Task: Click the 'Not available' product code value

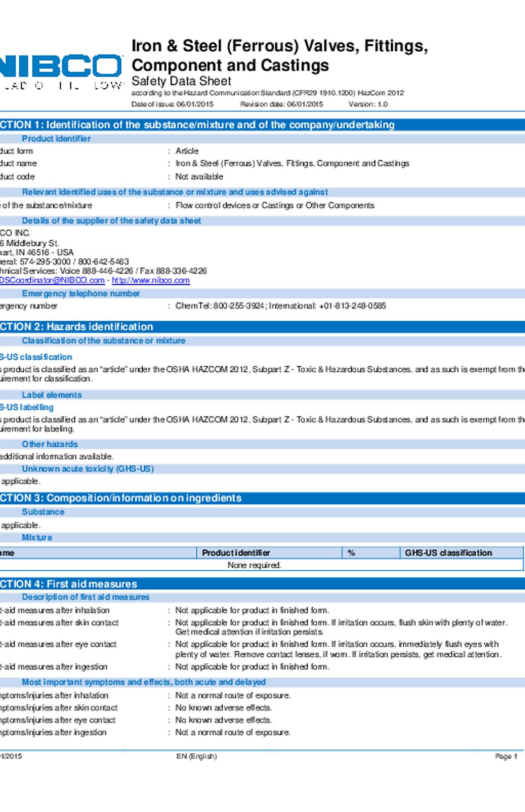Action: tap(199, 177)
